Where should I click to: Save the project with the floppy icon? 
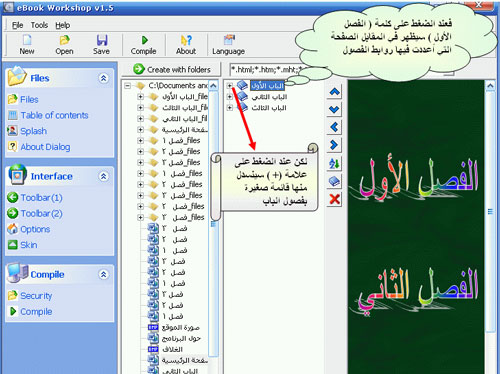click(102, 40)
